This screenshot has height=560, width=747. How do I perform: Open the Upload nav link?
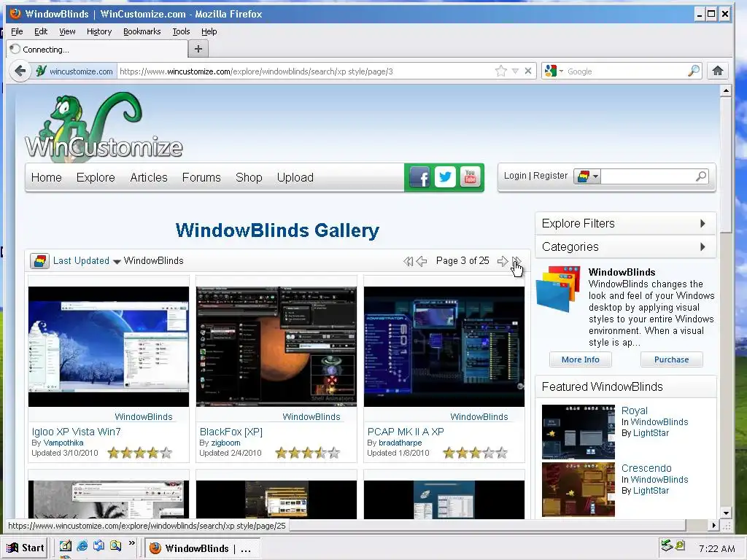tap(295, 178)
